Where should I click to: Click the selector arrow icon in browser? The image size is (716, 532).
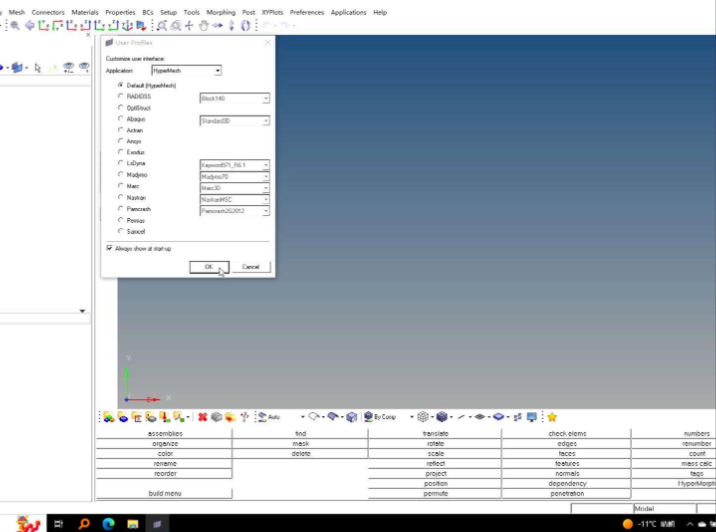[x=37, y=68]
